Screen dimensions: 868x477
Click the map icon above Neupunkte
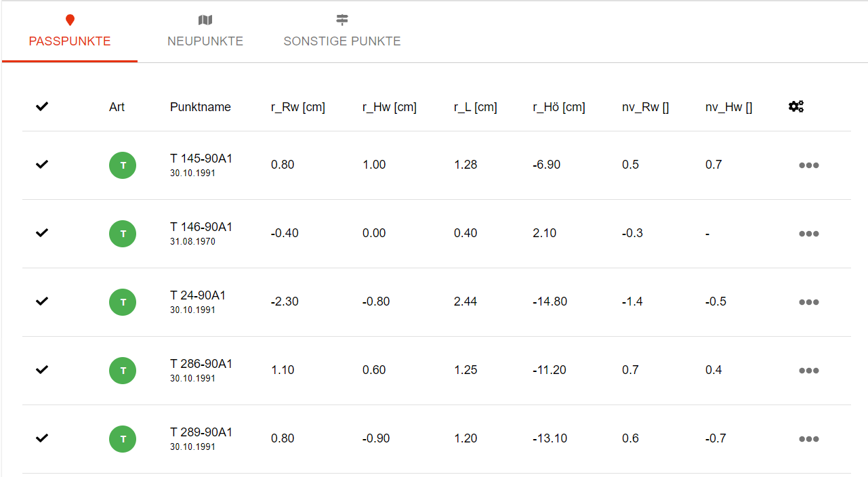tap(205, 20)
